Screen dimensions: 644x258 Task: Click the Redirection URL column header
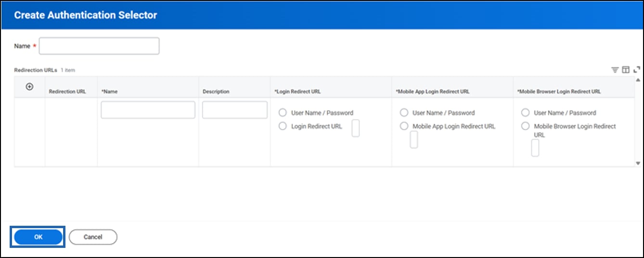[67, 91]
